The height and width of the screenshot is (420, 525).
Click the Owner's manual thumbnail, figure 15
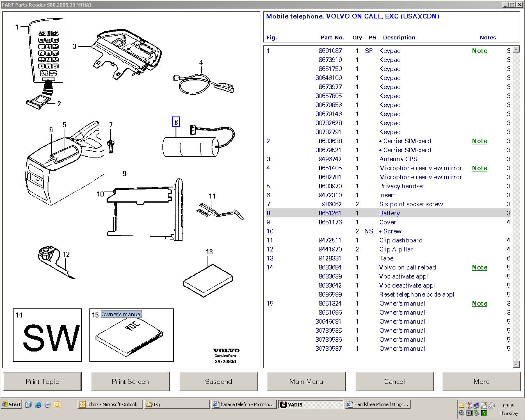tap(132, 335)
